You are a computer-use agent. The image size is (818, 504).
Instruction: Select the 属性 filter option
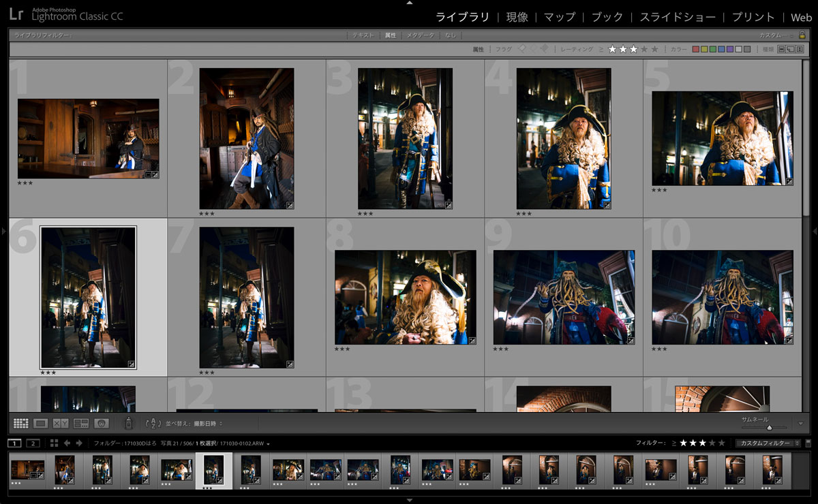click(x=391, y=35)
